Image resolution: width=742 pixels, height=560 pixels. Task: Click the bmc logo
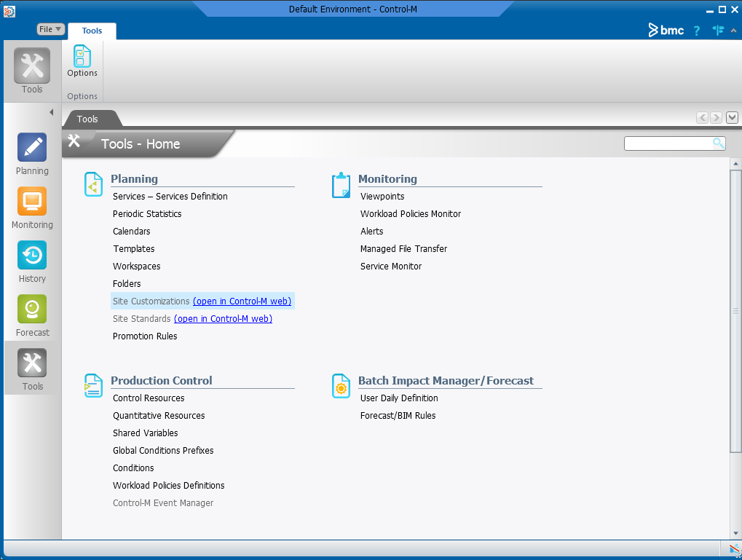(x=666, y=31)
